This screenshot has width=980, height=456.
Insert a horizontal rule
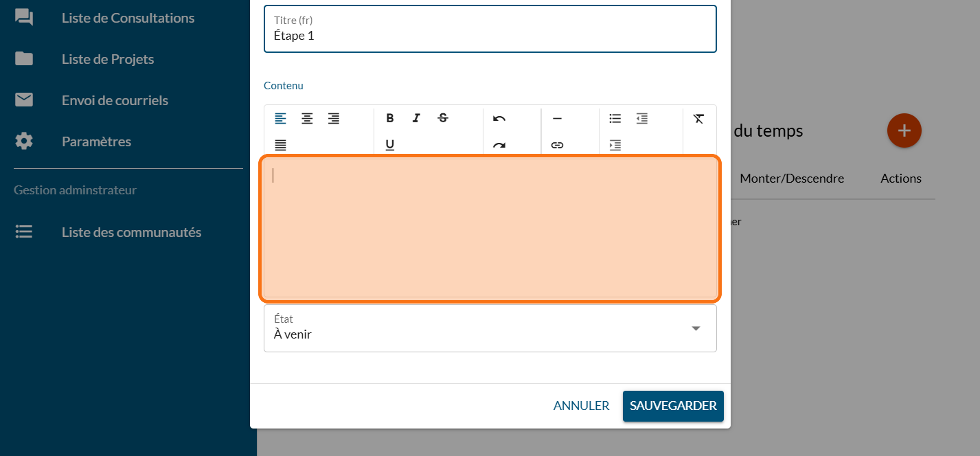[x=557, y=118]
